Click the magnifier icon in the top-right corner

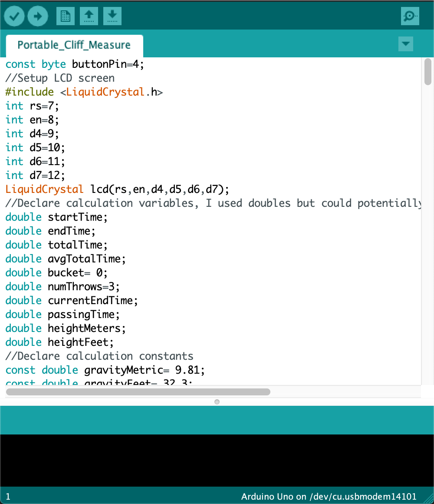pyautogui.click(x=410, y=16)
